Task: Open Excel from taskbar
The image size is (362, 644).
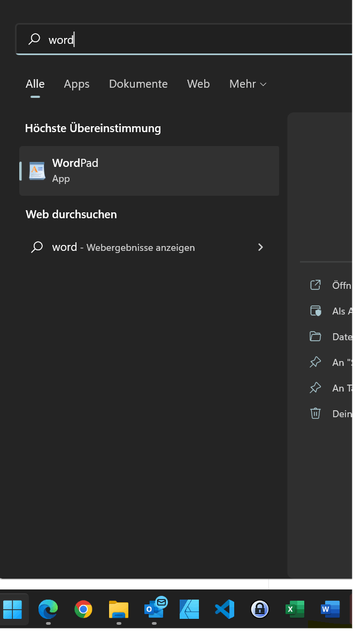Action: pyautogui.click(x=295, y=609)
